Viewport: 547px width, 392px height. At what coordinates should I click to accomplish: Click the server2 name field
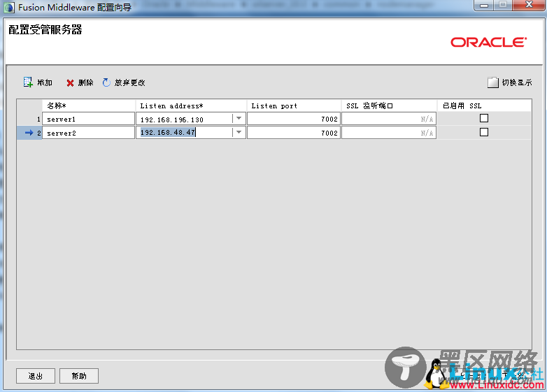pyautogui.click(x=89, y=133)
